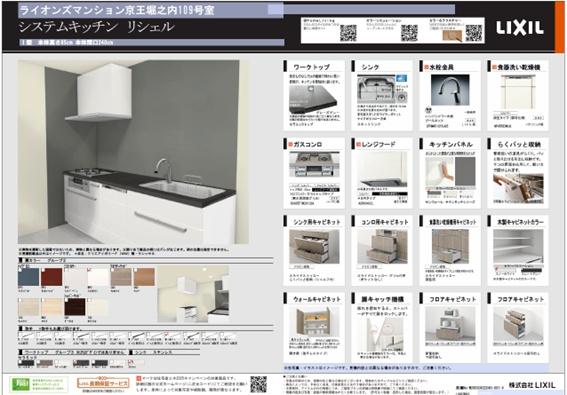
Task: Click the 水栓金具 heading
Action: [x=441, y=67]
